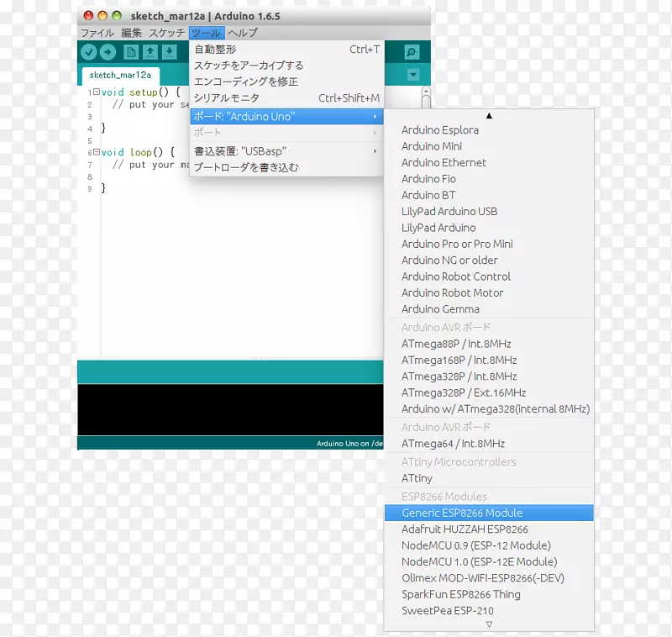This screenshot has height=637, width=672.
Task: Click the scroll-up arrow above Arduino Esplora
Action: point(489,114)
